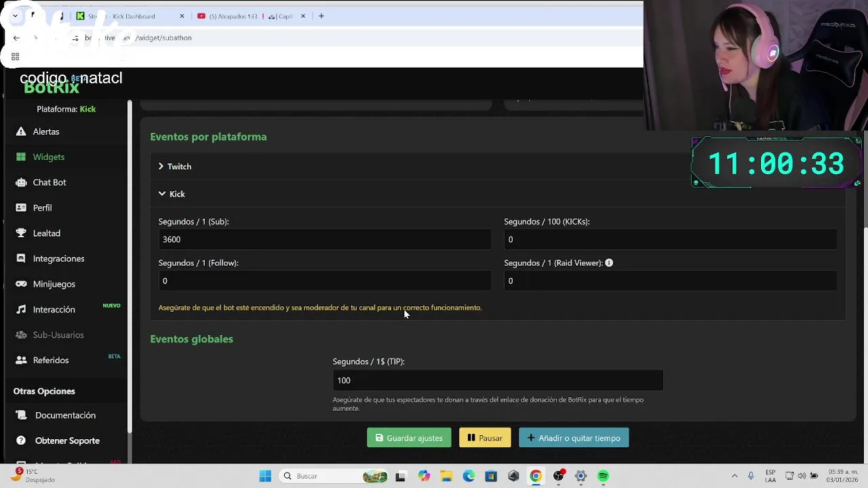Image resolution: width=868 pixels, height=488 pixels.
Task: Click the microphone tray icon
Action: click(x=751, y=476)
